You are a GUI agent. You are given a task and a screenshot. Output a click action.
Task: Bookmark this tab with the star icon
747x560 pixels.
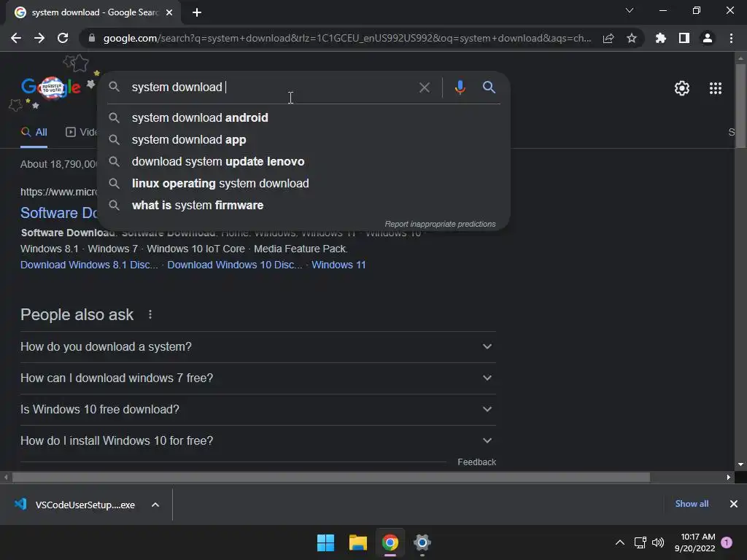pyautogui.click(x=632, y=38)
